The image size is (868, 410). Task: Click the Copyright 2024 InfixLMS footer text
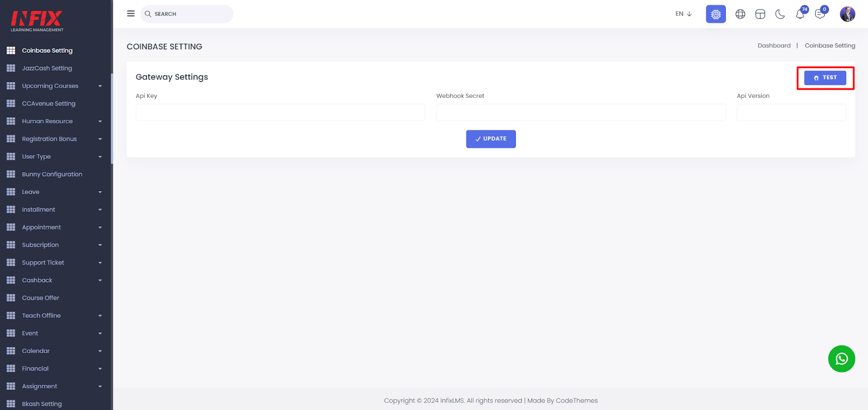[x=490, y=401]
